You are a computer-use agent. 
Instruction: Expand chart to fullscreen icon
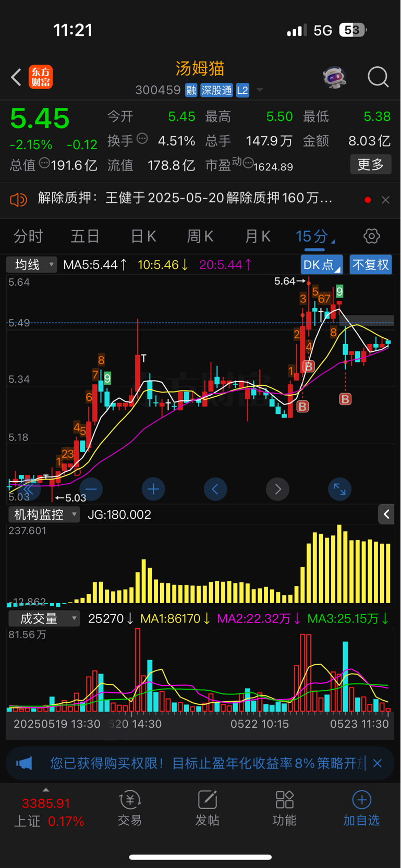point(340,489)
